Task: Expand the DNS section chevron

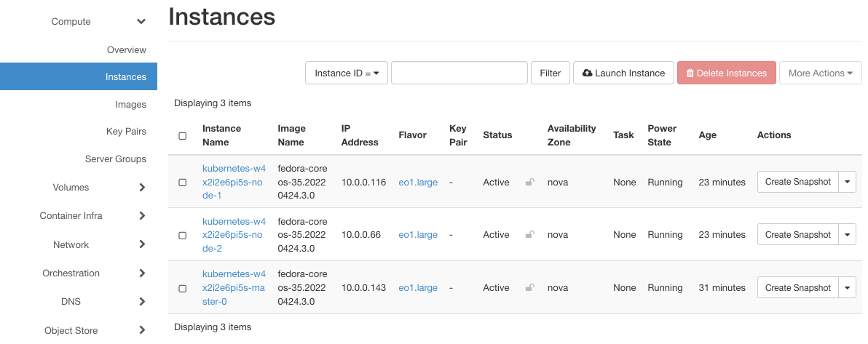Action: pyautogui.click(x=142, y=302)
